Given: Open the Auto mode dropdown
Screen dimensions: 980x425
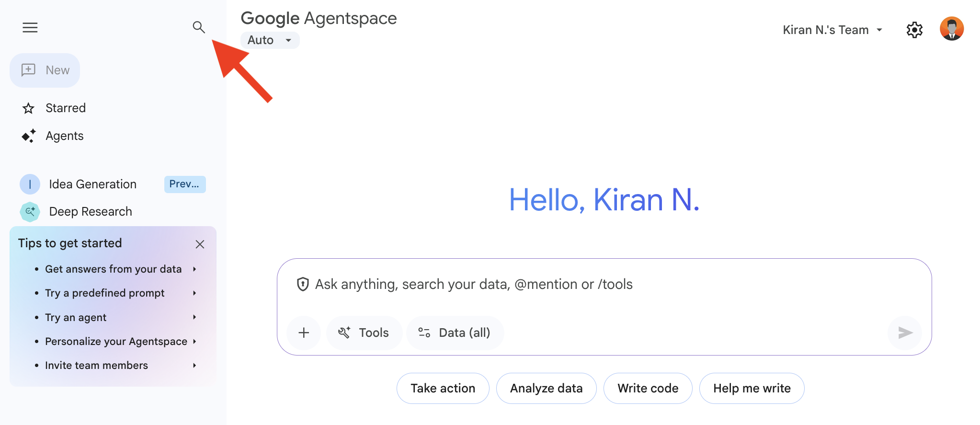Looking at the screenshot, I should pyautogui.click(x=270, y=40).
